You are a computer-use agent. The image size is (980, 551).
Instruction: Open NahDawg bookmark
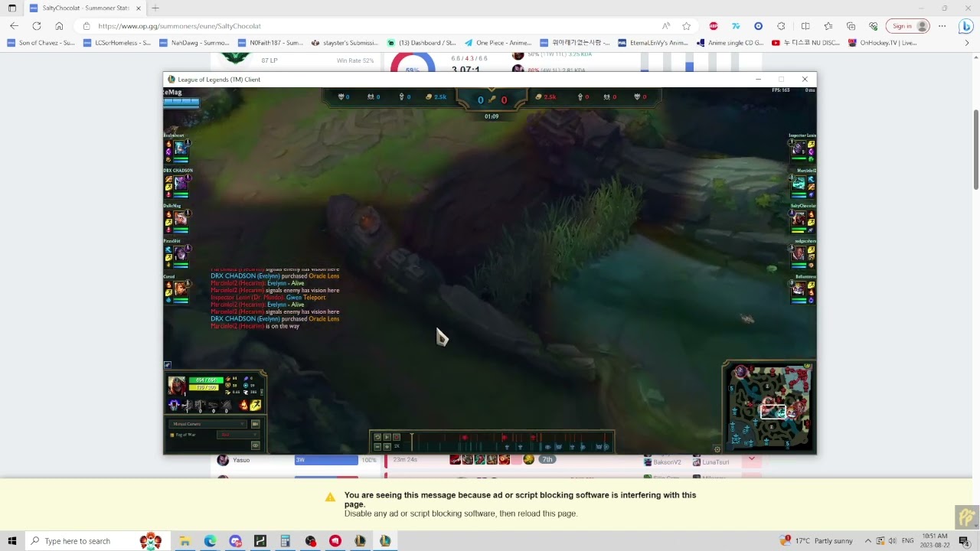pos(194,43)
